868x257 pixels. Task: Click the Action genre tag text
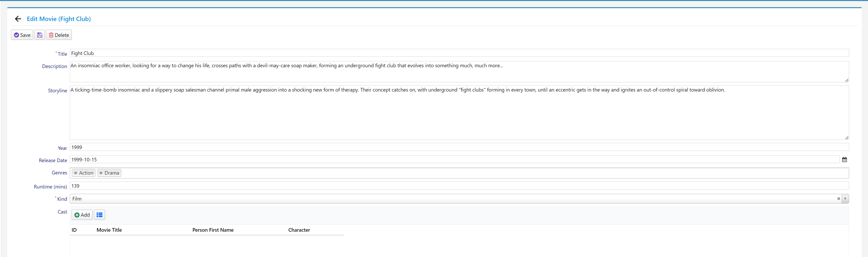click(x=86, y=173)
